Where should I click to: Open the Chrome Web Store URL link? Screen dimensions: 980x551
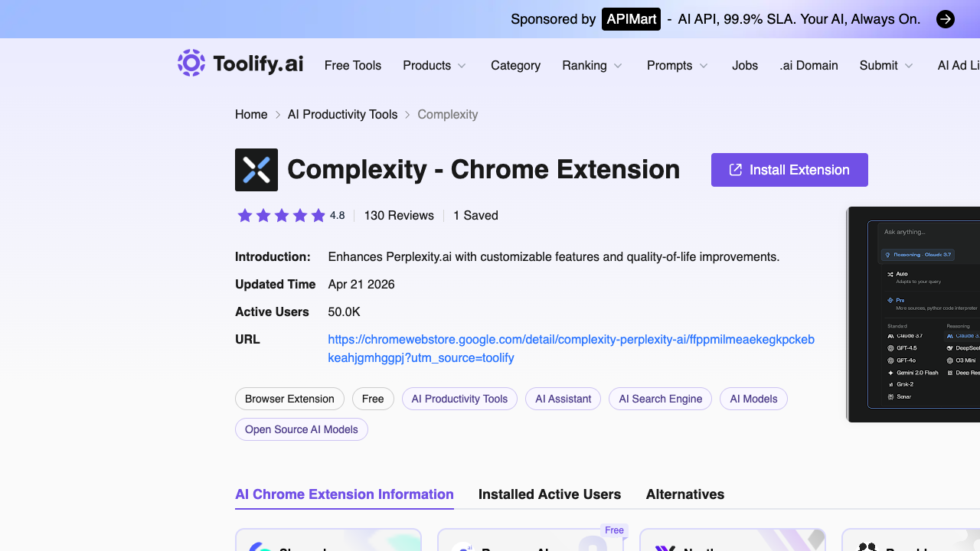(571, 349)
